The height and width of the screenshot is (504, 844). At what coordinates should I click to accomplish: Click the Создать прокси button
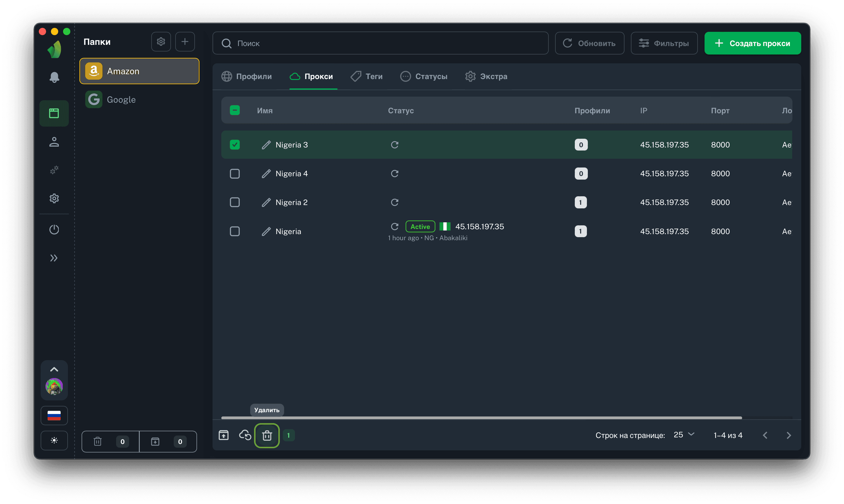pos(752,44)
